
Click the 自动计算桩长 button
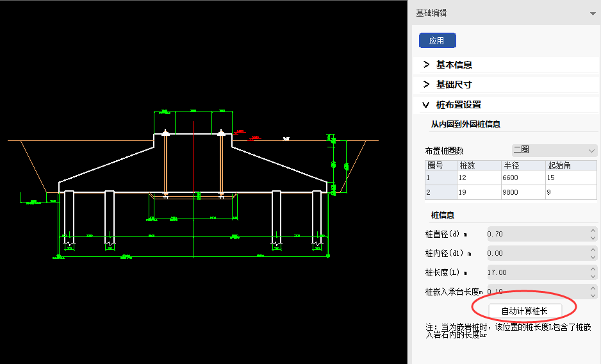524,311
